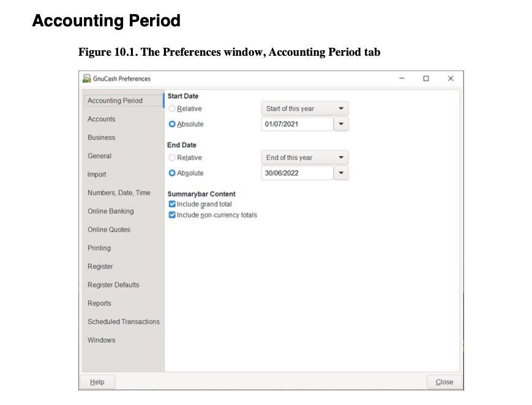Click the GnuCash icon in the title bar
This screenshot has width=532, height=405.
click(88, 78)
